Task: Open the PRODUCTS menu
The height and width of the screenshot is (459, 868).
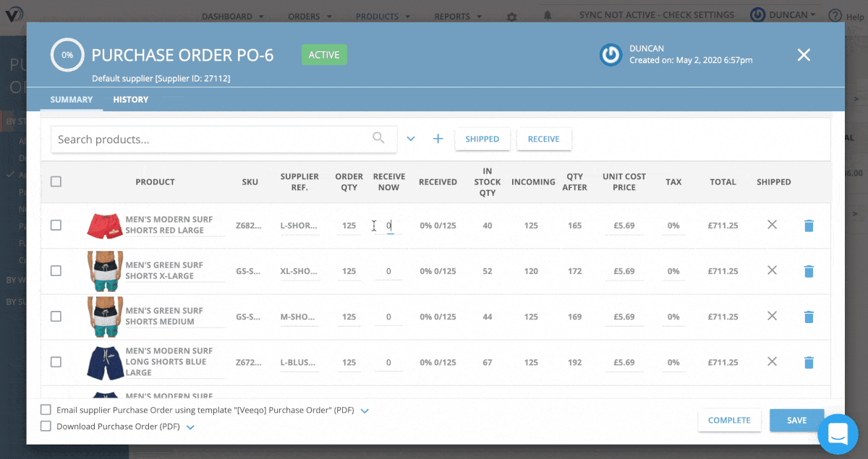Action: (x=377, y=16)
